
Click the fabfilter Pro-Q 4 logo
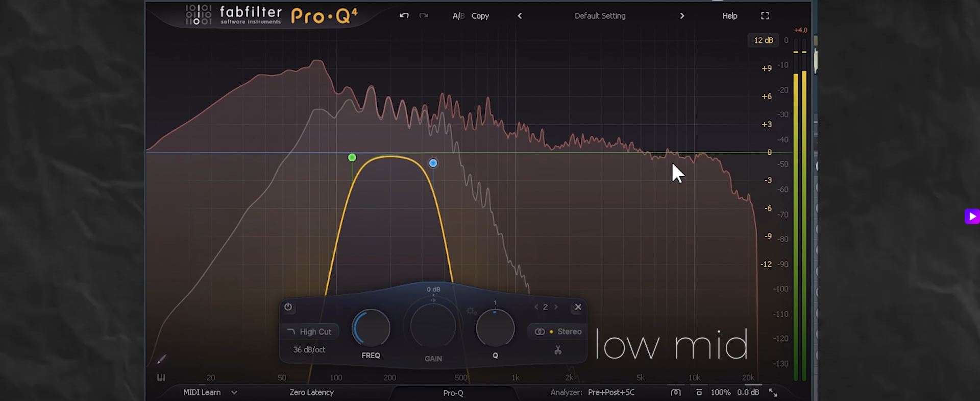[x=272, y=15]
